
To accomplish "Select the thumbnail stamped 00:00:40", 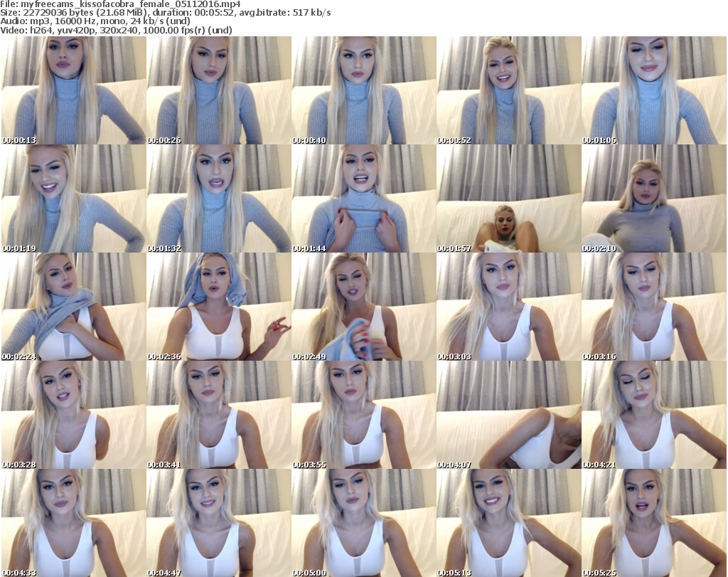I will (364, 90).
